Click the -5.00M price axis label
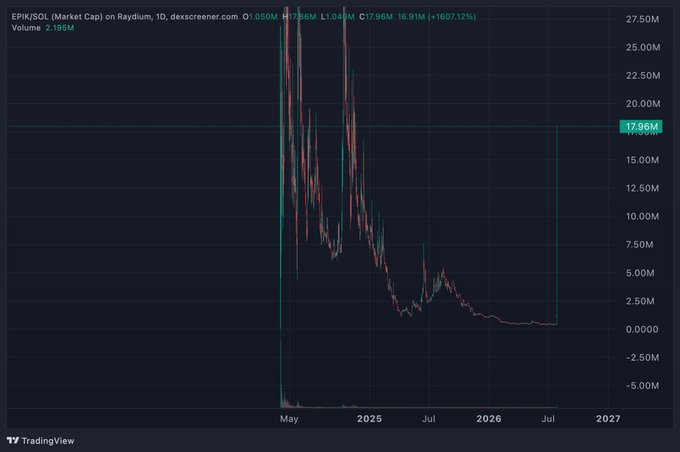Viewport: 680px width, 452px height. 642,386
